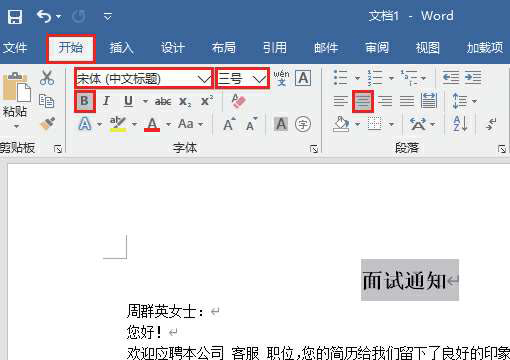
Task: Click the Sort A-Z icon
Action: coord(461,124)
